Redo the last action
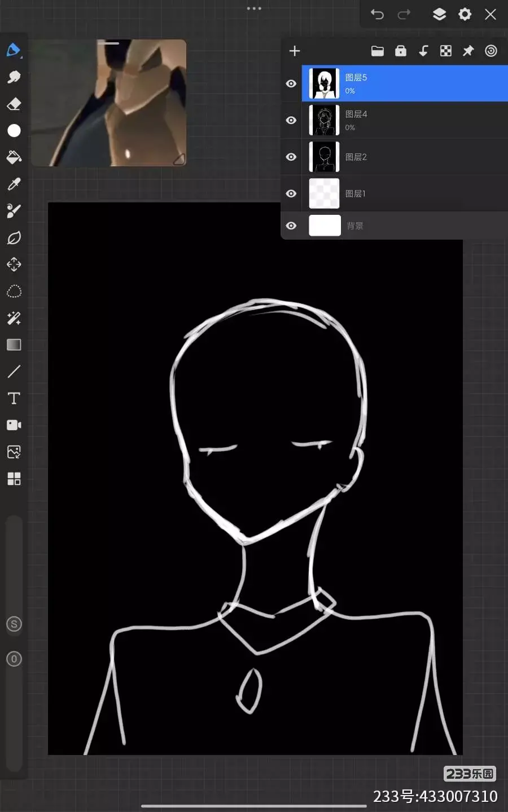Image resolution: width=508 pixels, height=812 pixels. (x=404, y=14)
